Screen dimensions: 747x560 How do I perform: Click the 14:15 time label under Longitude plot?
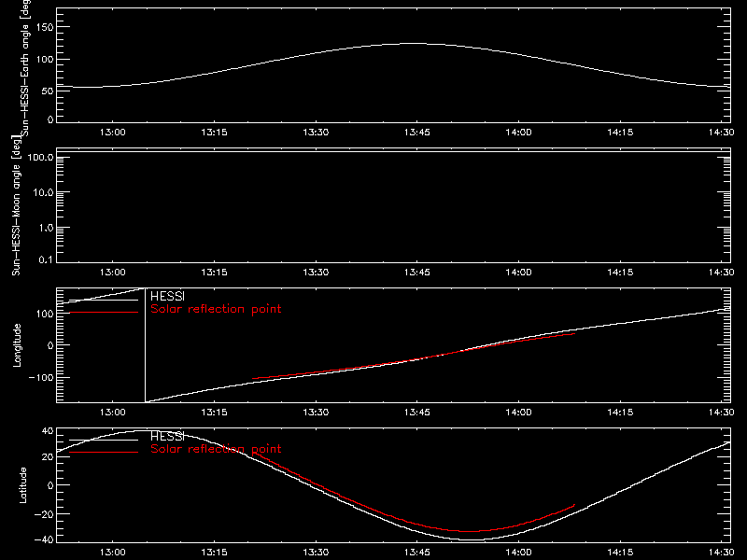click(620, 413)
